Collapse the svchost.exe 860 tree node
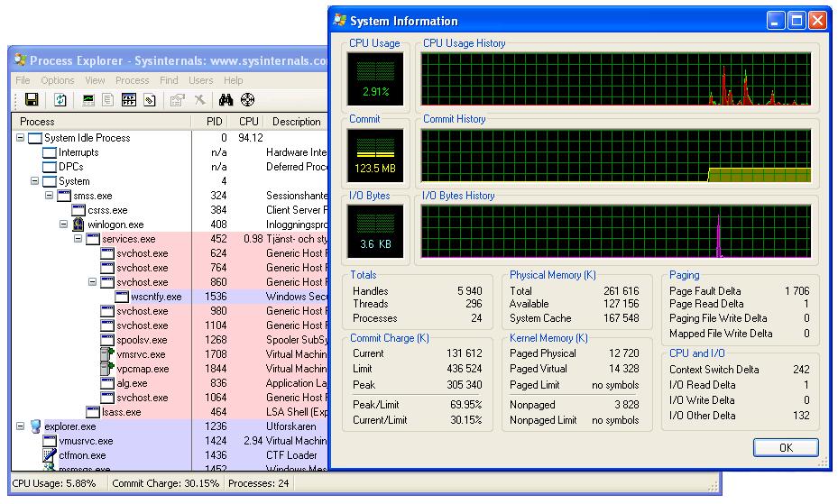Screen dimensions: 838x504 coord(92,282)
